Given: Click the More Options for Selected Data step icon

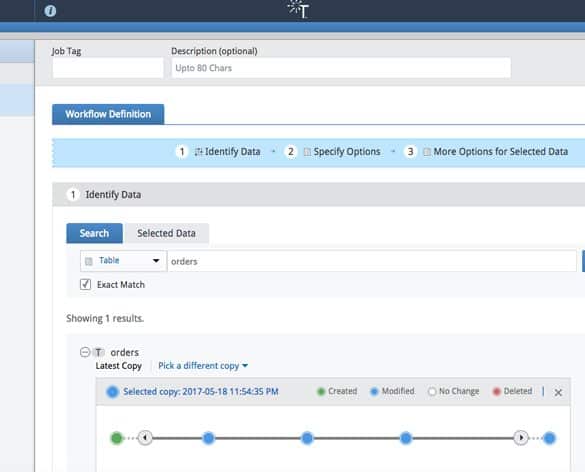Looking at the screenshot, I should 427,152.
